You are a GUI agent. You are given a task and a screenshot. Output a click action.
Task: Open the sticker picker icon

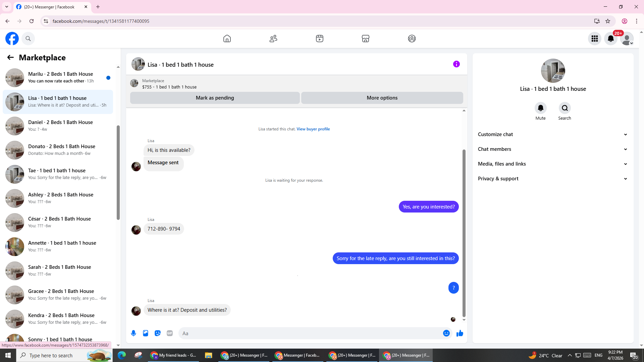158,333
